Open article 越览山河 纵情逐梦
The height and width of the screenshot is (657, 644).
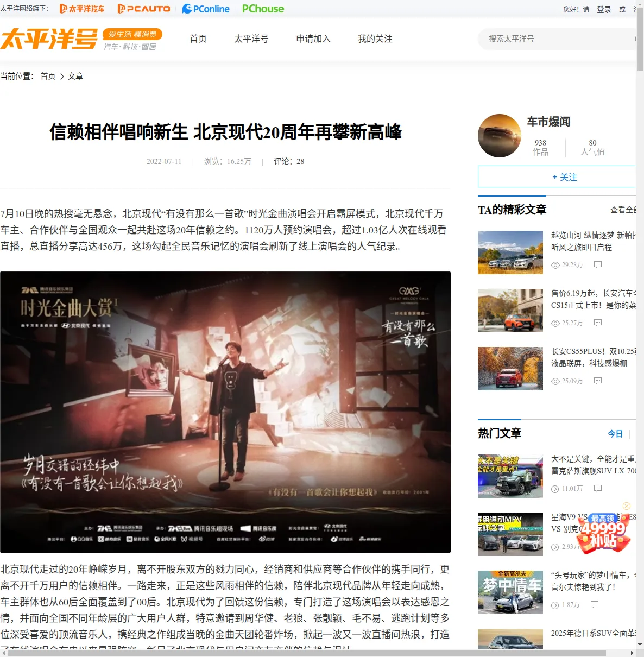(594, 241)
